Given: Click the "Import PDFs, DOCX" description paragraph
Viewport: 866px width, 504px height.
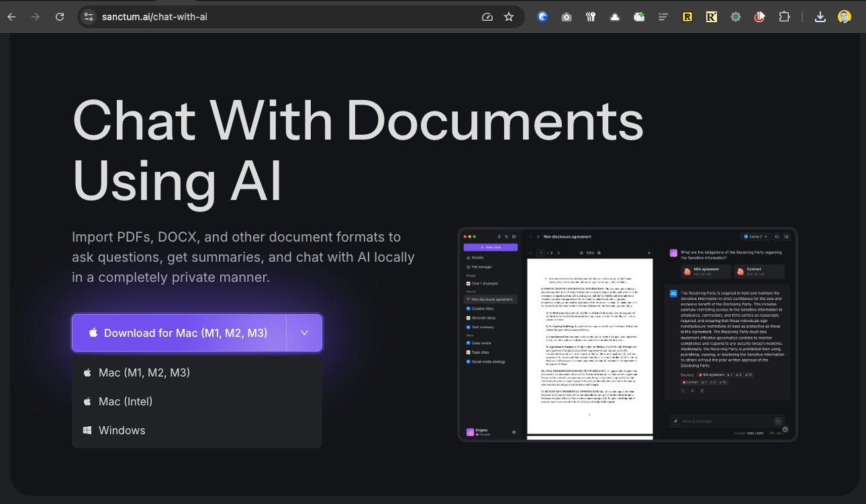Looking at the screenshot, I should (243, 257).
